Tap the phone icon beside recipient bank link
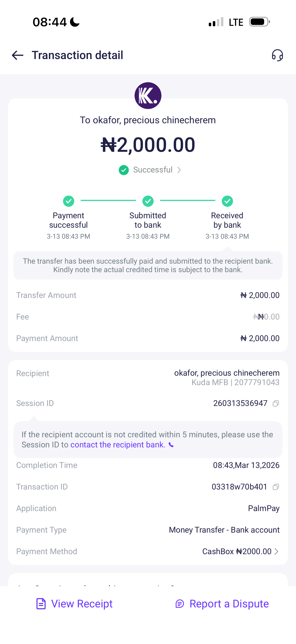The height and width of the screenshot is (644, 296). click(171, 445)
